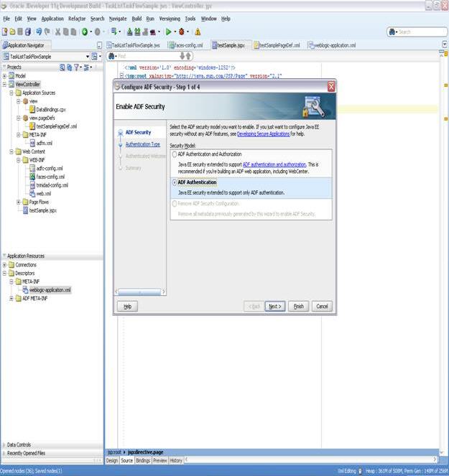Click the Rebuild project icon

click(x=137, y=32)
